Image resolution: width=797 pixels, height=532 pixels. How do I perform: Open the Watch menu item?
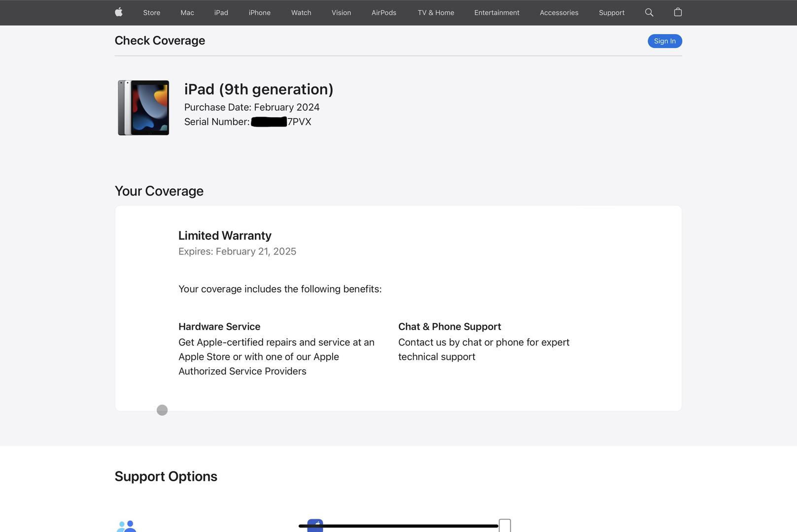point(301,13)
